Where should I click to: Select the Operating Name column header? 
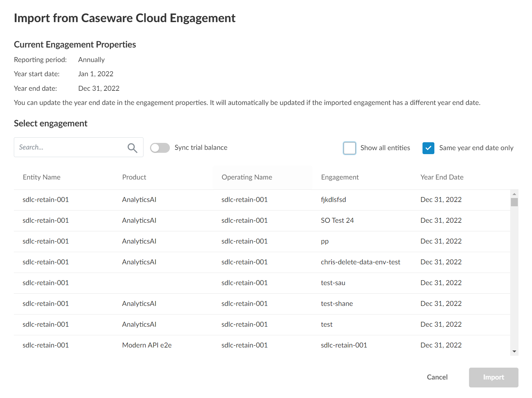coord(247,177)
